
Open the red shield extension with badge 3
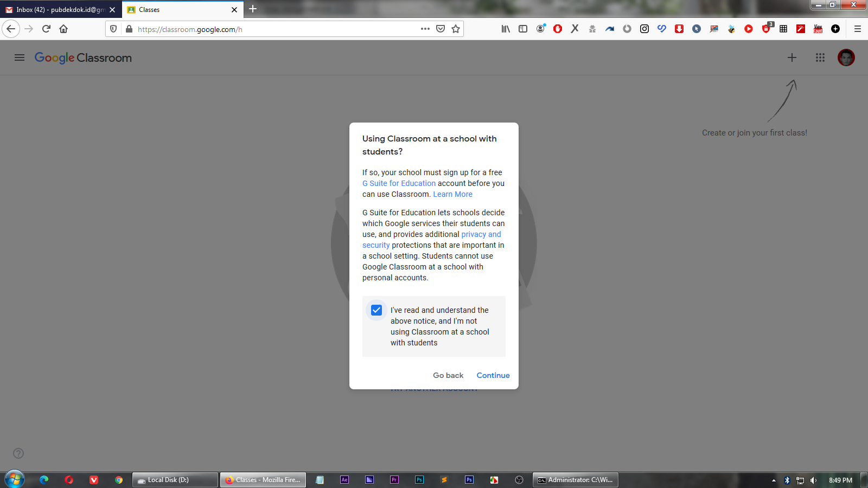(767, 28)
